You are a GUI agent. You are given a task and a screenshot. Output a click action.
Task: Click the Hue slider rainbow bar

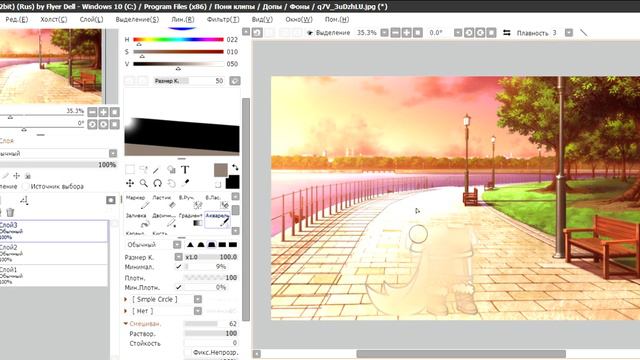coord(178,40)
